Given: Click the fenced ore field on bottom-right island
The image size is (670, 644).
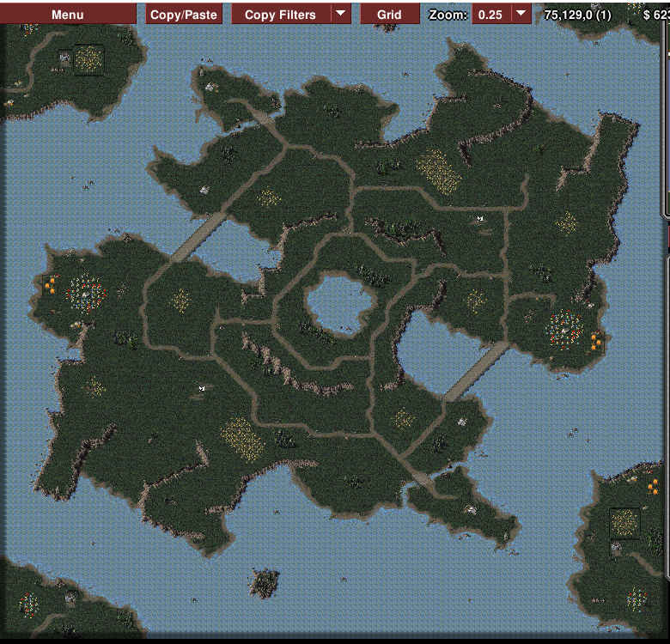Looking at the screenshot, I should click(x=624, y=520).
